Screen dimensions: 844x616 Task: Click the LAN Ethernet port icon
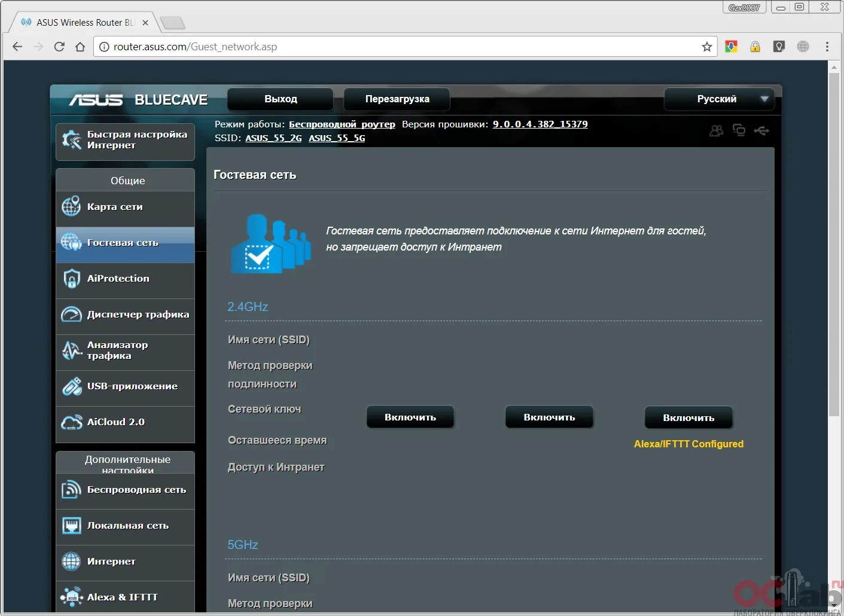72,526
